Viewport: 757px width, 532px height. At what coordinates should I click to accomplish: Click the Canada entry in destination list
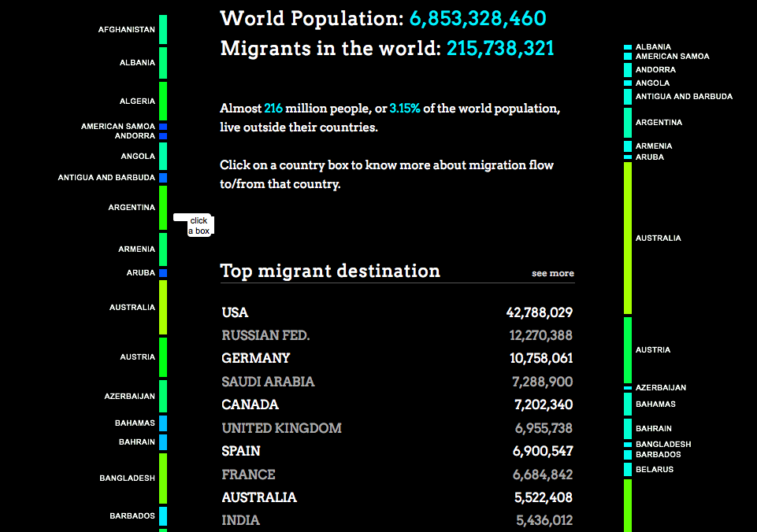pos(397,405)
